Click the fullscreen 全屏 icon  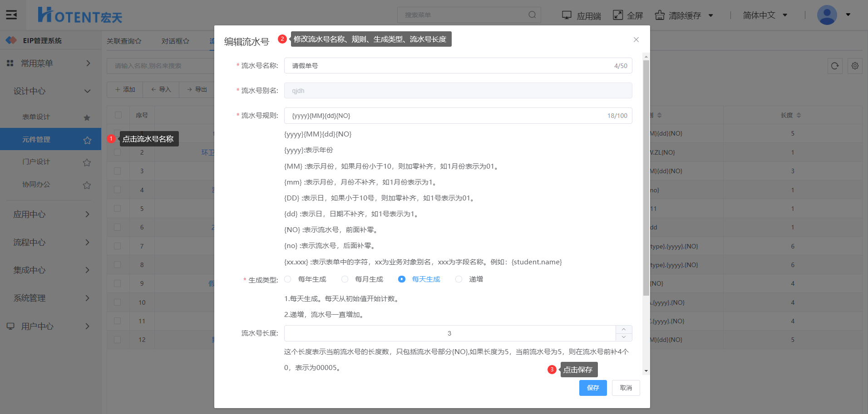pos(617,15)
